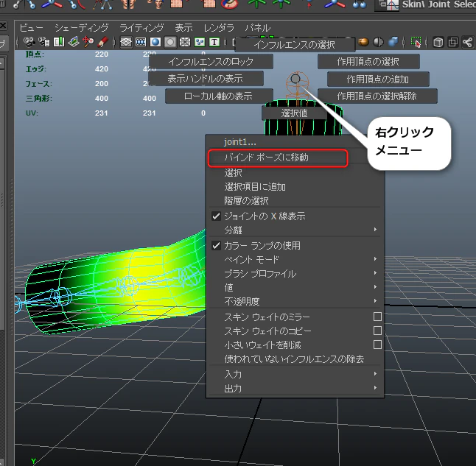Click the Skin\ Joint Select shelf button
This screenshot has width=476, height=466.
(425, 5)
